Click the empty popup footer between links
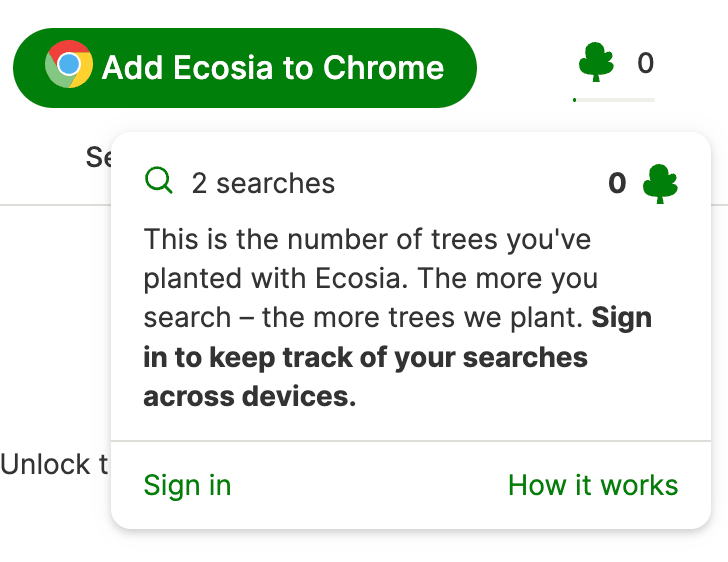 [369, 485]
